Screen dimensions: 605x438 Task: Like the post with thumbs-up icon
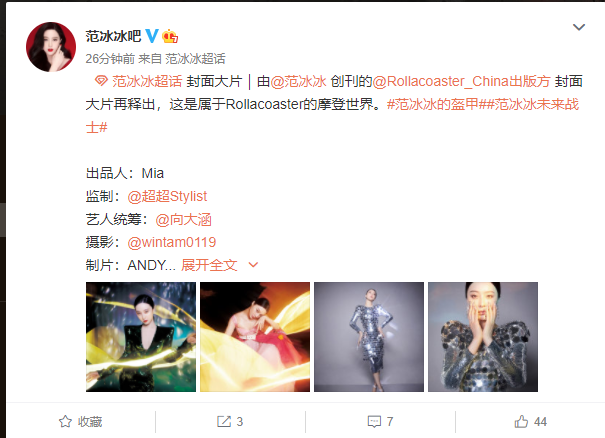(x=521, y=421)
